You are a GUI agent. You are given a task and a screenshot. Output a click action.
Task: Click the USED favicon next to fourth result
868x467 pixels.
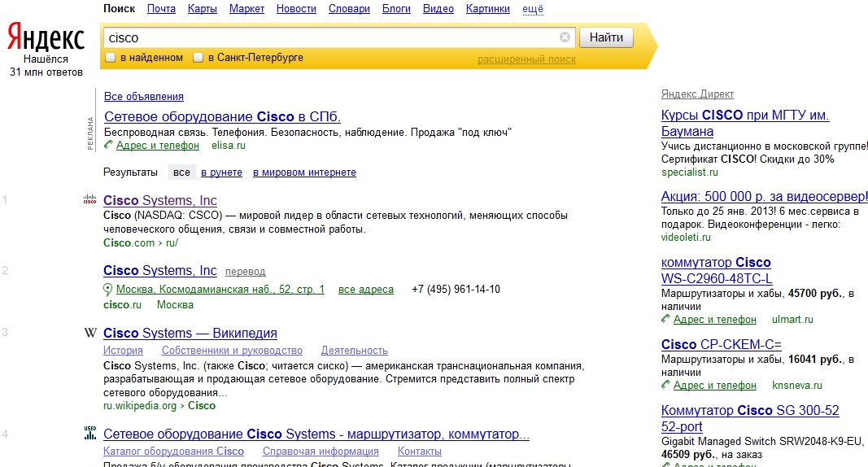click(90, 433)
